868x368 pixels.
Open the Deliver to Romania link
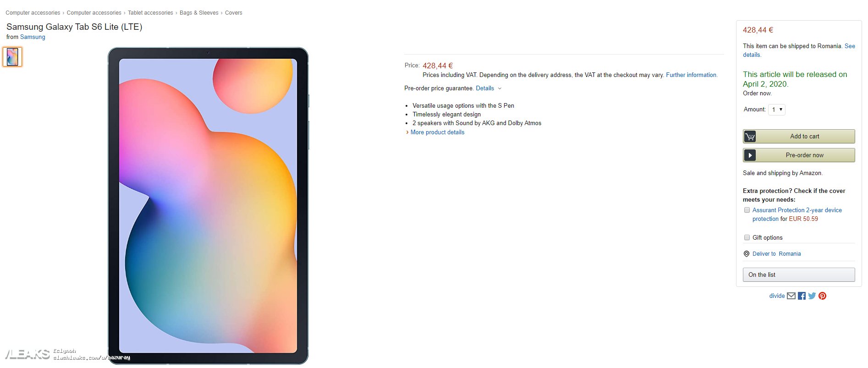[777, 254]
